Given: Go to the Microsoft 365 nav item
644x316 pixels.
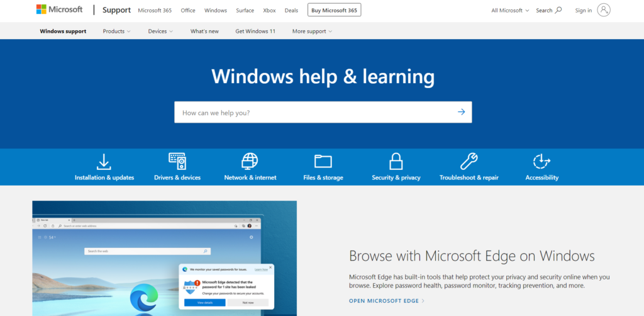Looking at the screenshot, I should point(154,10).
